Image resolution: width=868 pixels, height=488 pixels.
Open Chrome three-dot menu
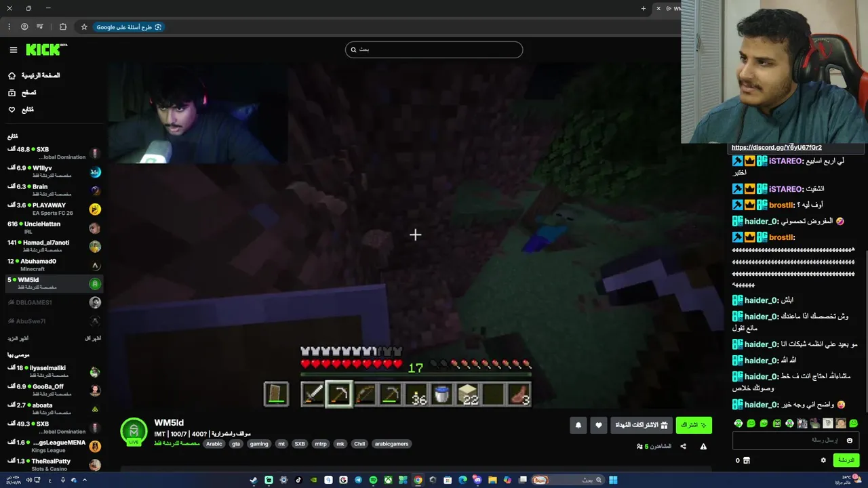[9, 27]
